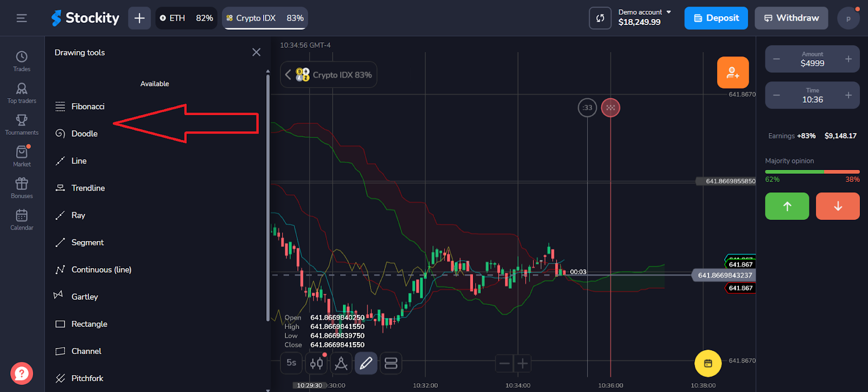Open the Market shop icon
The height and width of the screenshot is (392, 868).
coord(22,156)
